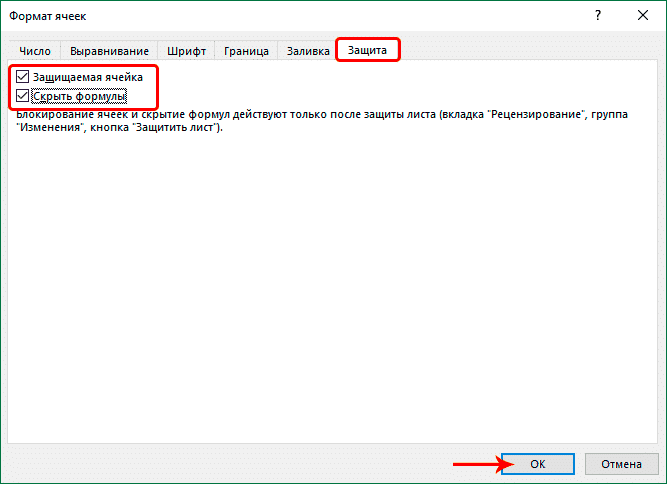Confirm with the OK button
Viewport: 667px width, 484px height.
point(538,464)
